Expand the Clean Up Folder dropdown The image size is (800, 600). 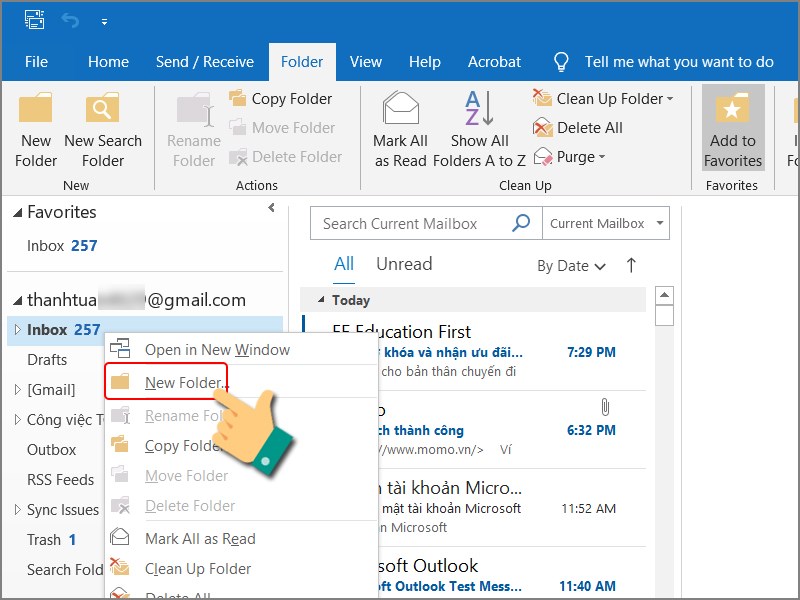(x=670, y=99)
